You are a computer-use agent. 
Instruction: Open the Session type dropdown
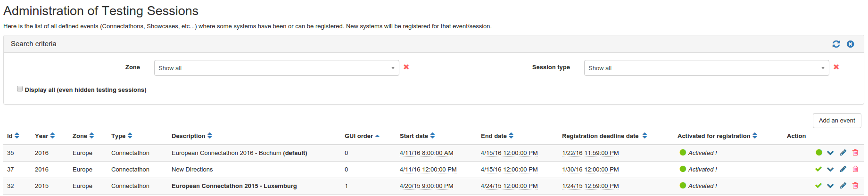tap(706, 68)
